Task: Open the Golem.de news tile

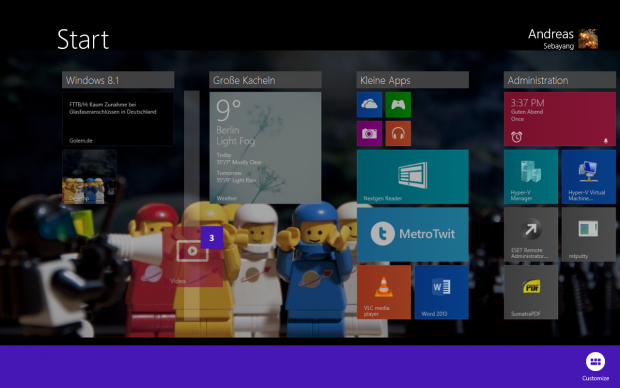Action: point(118,119)
